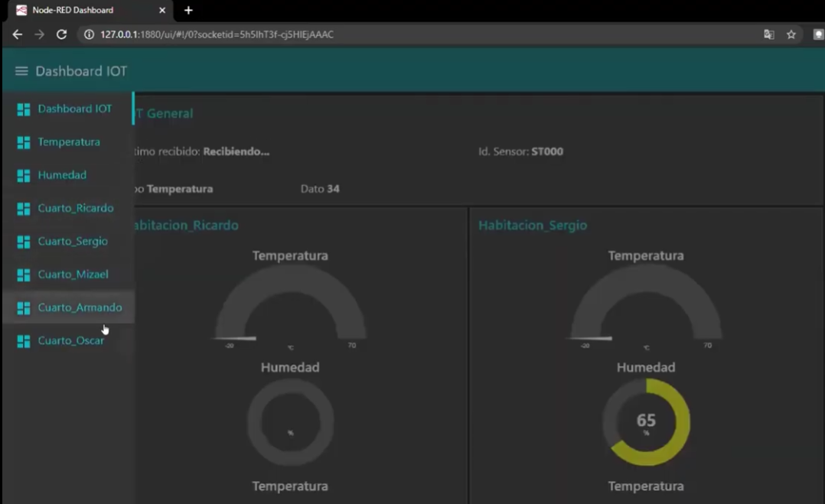This screenshot has height=504, width=825.
Task: Click the grid icon beside Dashboard IOT
Action: point(24,109)
